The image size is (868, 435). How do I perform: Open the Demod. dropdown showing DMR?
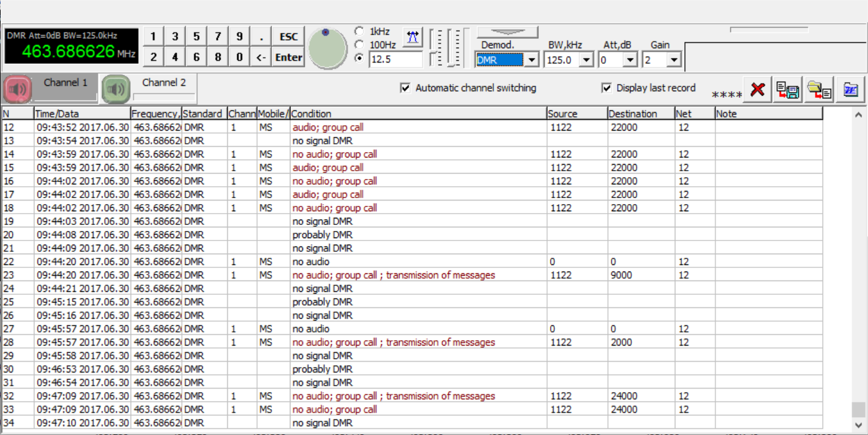click(x=532, y=60)
